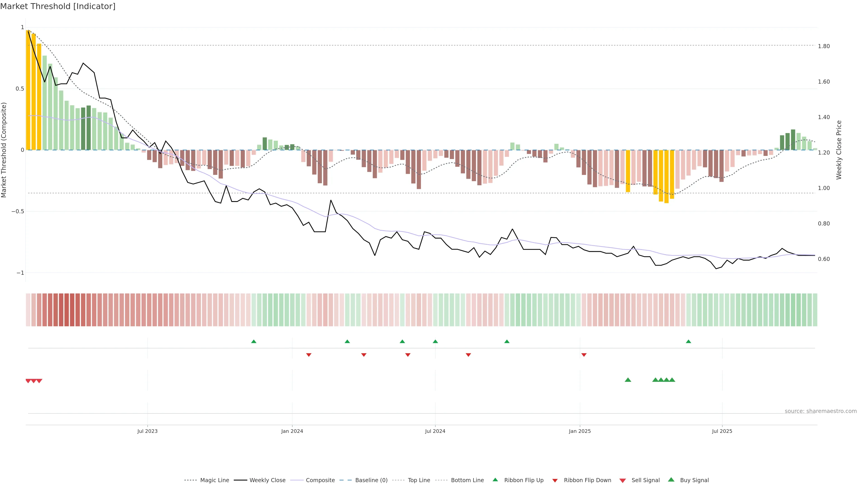Click Ribbon Flip Down legend triangle icon
Image resolution: width=868 pixels, height=488 pixels.
click(555, 481)
